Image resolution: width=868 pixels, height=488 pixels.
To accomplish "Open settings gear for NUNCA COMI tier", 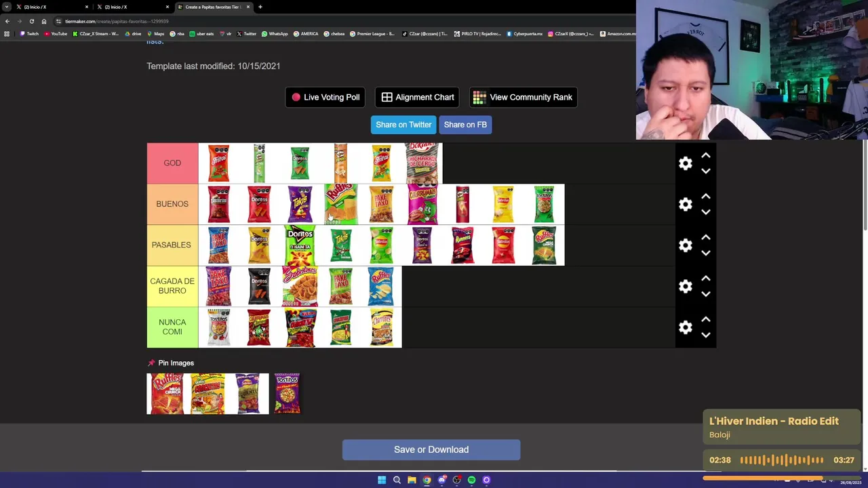I will tap(686, 327).
